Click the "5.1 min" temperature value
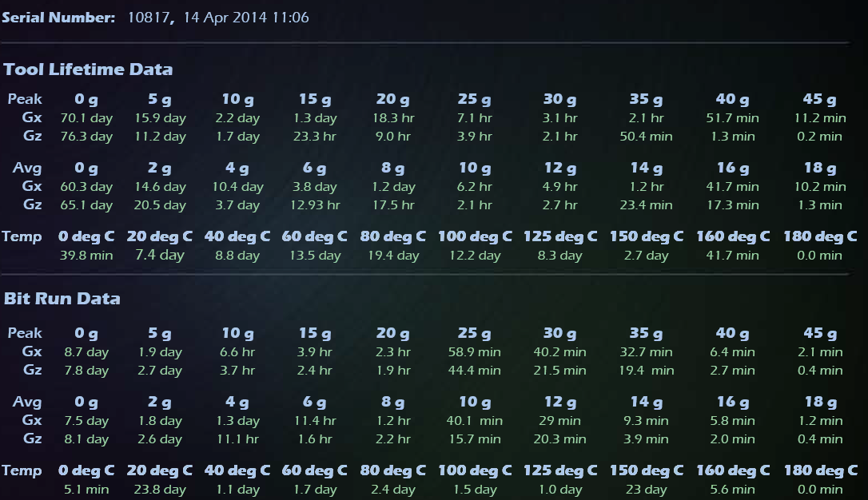The height and width of the screenshot is (500, 868). click(x=86, y=490)
